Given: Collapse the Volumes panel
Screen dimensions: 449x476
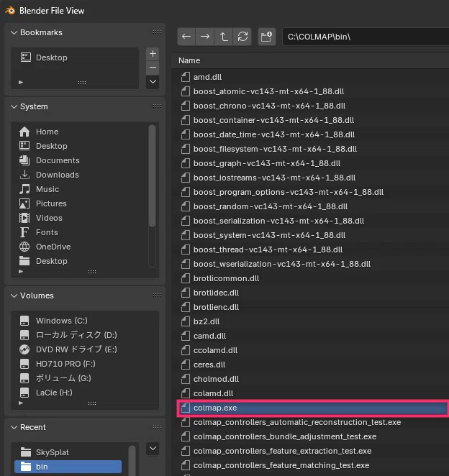Looking at the screenshot, I should pyautogui.click(x=14, y=296).
